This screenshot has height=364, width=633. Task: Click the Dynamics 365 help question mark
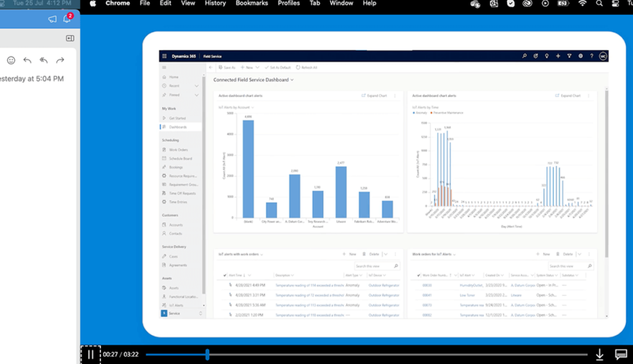coord(592,56)
